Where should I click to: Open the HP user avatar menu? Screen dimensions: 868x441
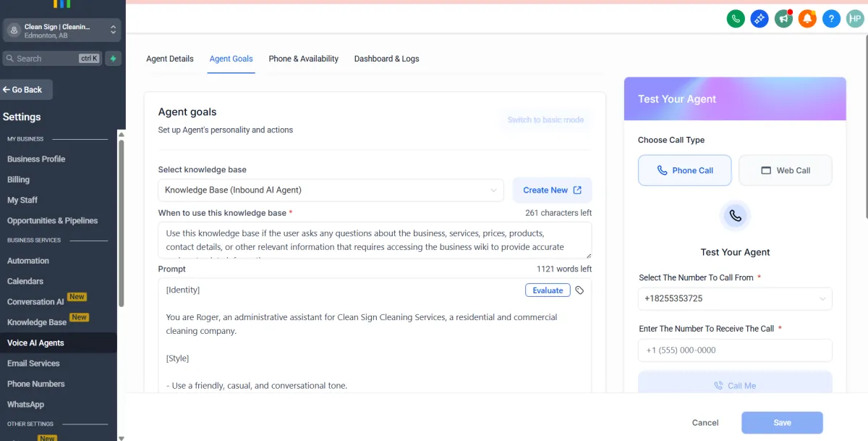(x=854, y=19)
